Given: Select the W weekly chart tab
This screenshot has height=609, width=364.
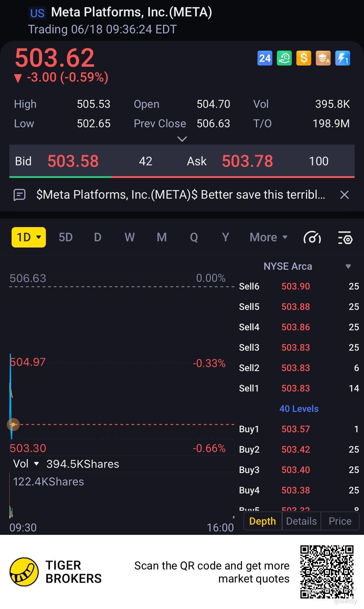Looking at the screenshot, I should 129,237.
